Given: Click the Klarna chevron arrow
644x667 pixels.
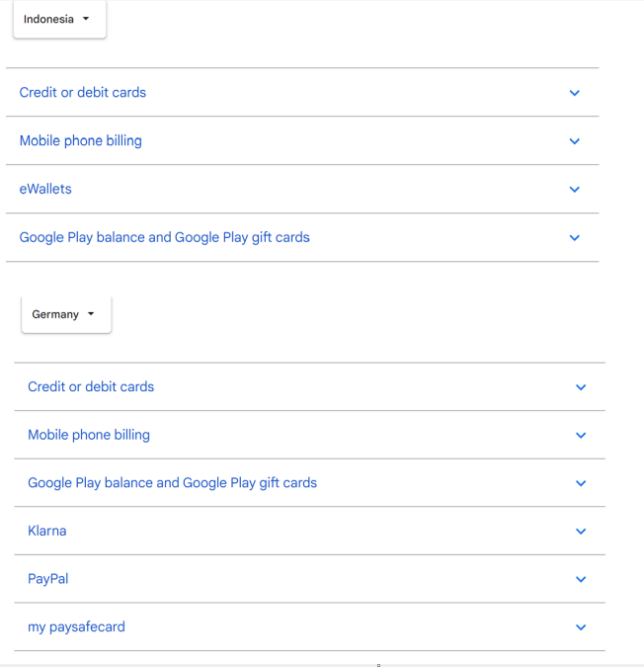Looking at the screenshot, I should (x=581, y=532).
